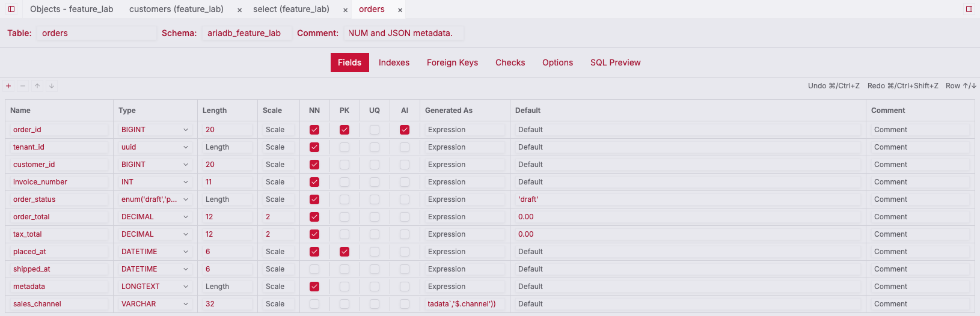Close the select (feature_lab) tab
Viewport: 980px width, 316px height.
click(x=345, y=10)
